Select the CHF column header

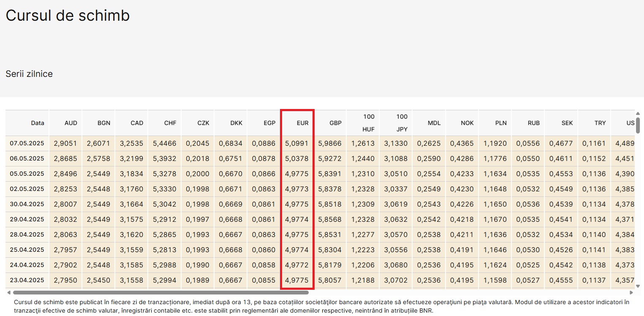(170, 123)
